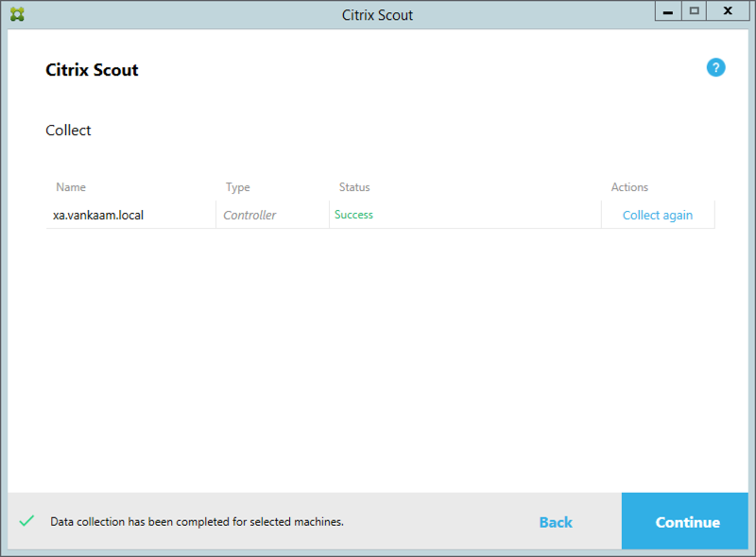Go Back to the previous step
This screenshot has width=756, height=557.
pos(556,522)
